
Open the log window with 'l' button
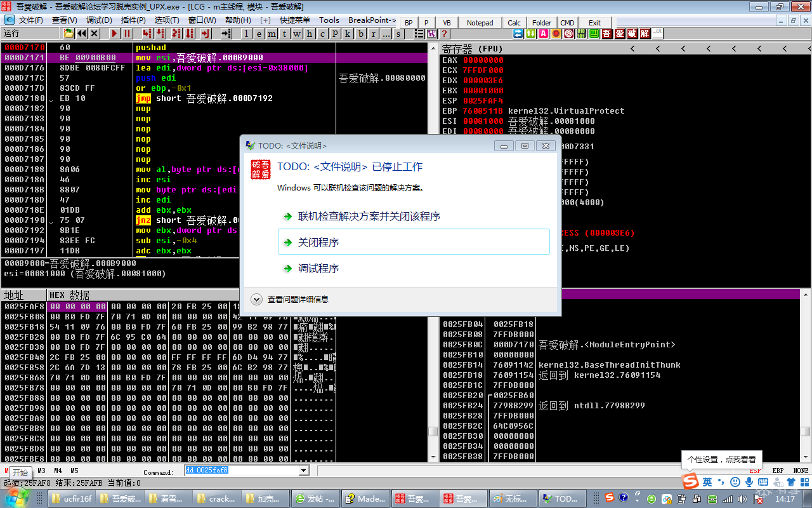click(x=246, y=34)
